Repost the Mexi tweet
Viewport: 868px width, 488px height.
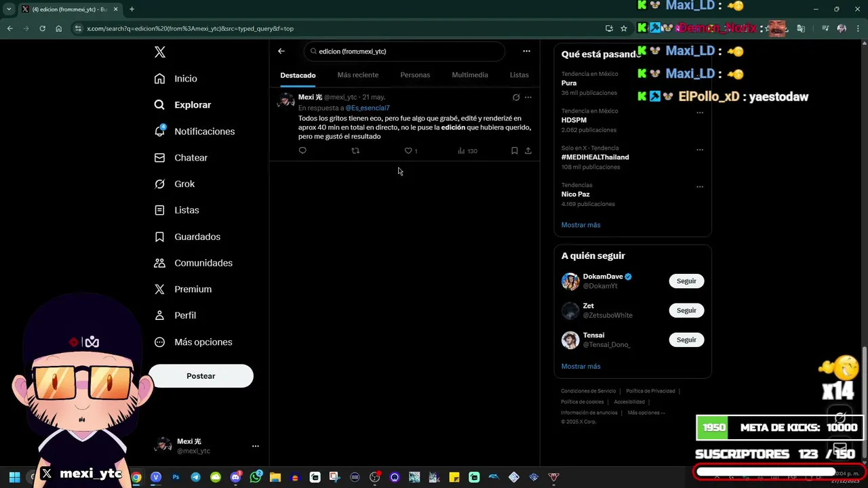tap(355, 151)
